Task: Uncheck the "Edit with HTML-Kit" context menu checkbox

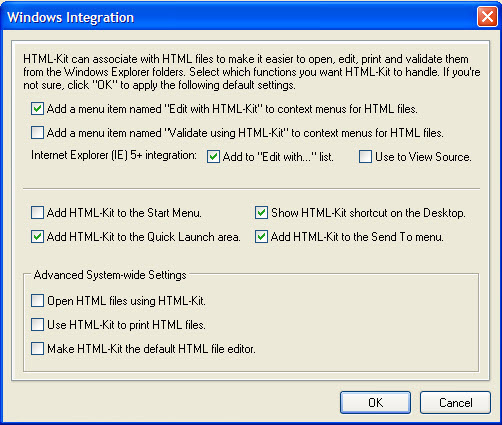Action: [x=37, y=109]
